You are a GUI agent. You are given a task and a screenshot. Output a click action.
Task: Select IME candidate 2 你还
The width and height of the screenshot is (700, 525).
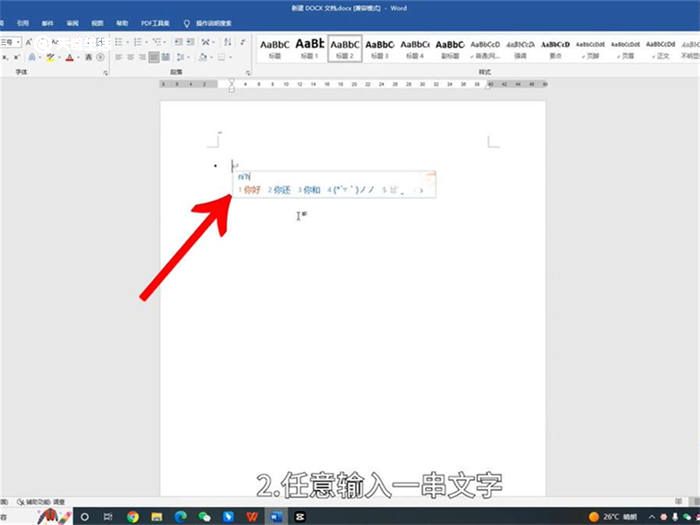279,190
